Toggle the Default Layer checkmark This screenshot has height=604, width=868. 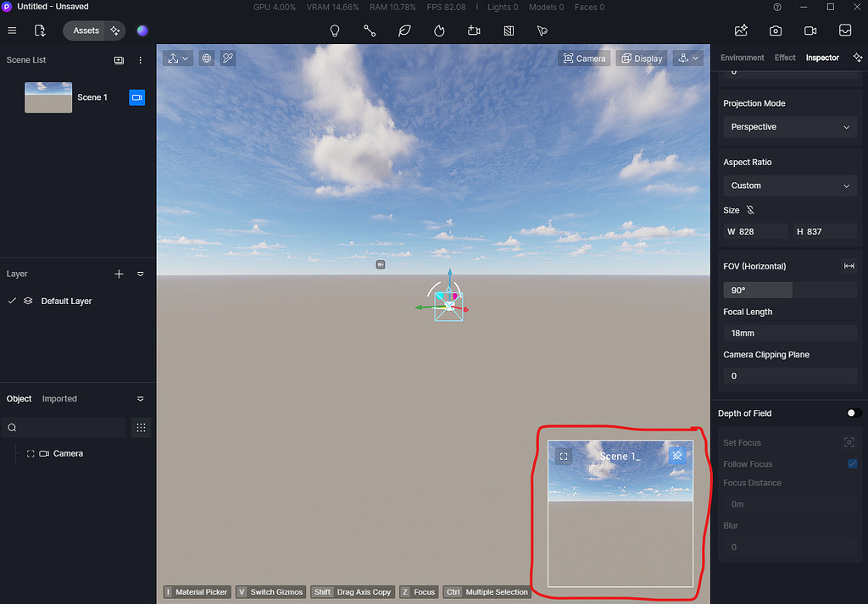pos(12,301)
